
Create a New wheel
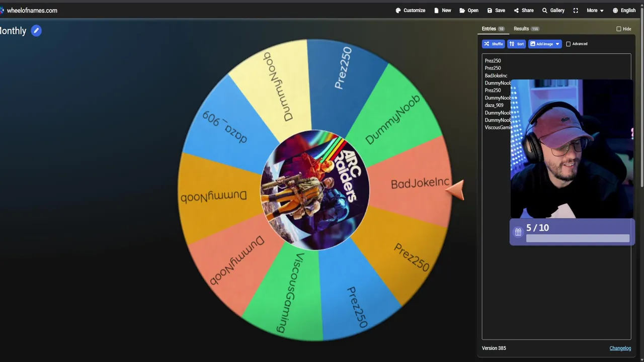tap(442, 10)
